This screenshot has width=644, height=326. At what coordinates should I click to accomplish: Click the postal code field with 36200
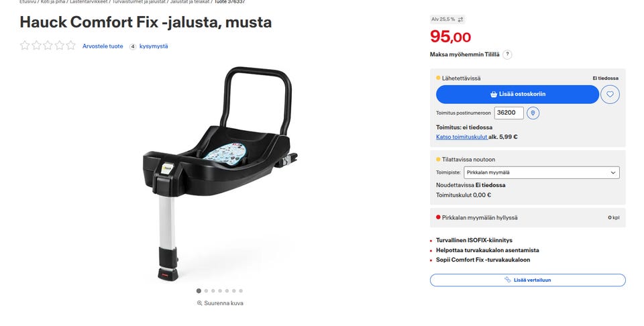[x=509, y=113]
